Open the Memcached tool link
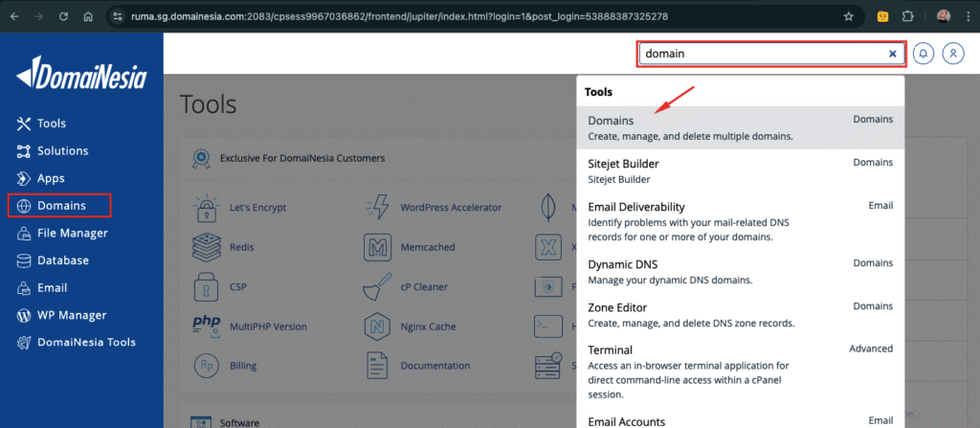Screen dimensions: 980x428 pos(428,247)
